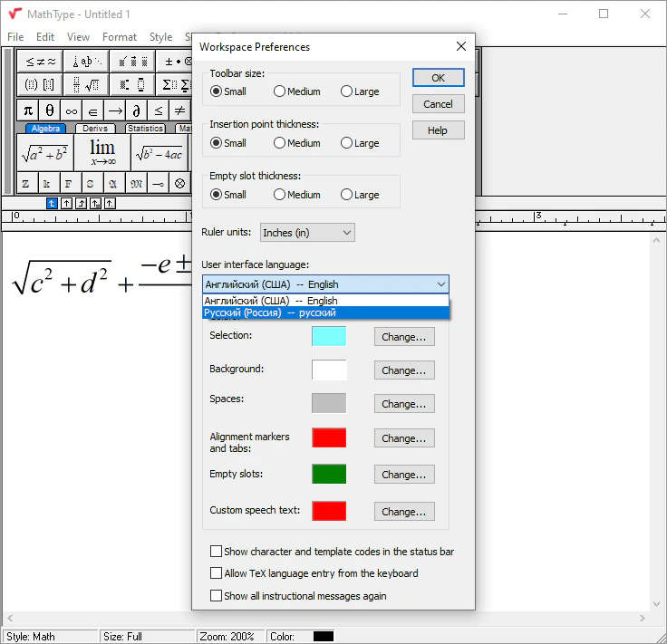
Task: Change the Selection color
Action: (404, 337)
